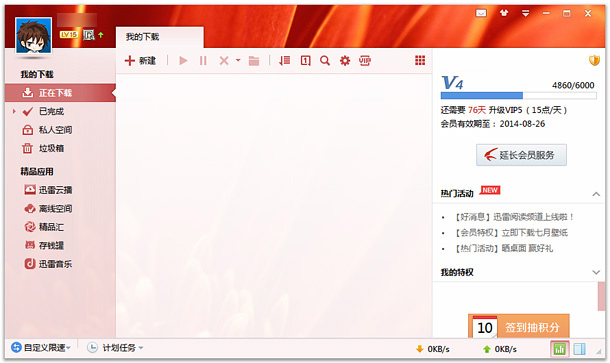Open the mail message icon
Viewport: 610px width, 363px height.
click(x=481, y=13)
